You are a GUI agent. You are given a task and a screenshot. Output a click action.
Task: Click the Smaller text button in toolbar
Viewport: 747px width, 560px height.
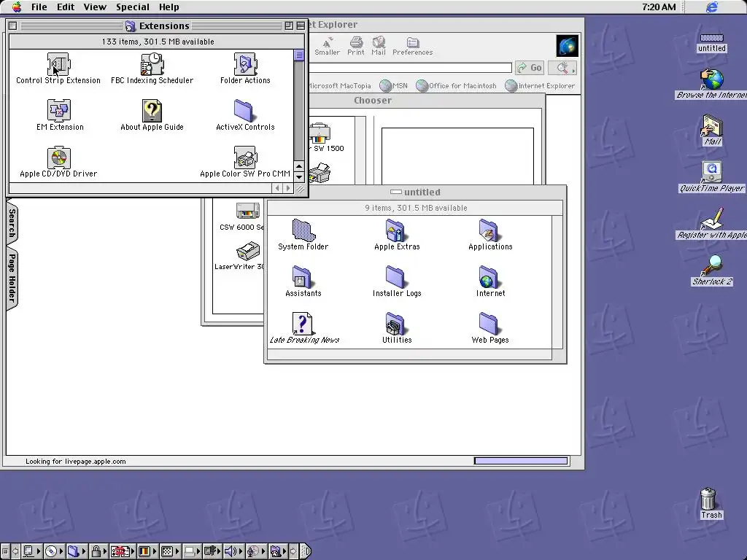tap(327, 46)
